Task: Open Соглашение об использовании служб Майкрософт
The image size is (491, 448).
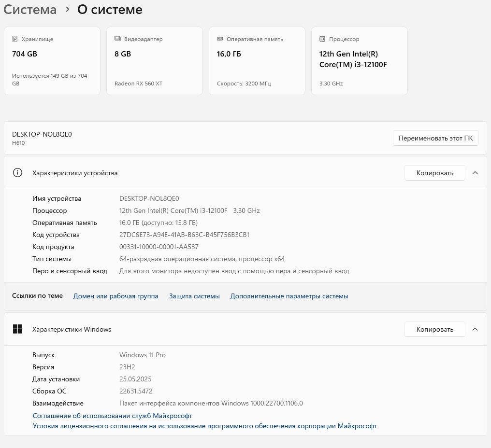Action: coord(113,416)
